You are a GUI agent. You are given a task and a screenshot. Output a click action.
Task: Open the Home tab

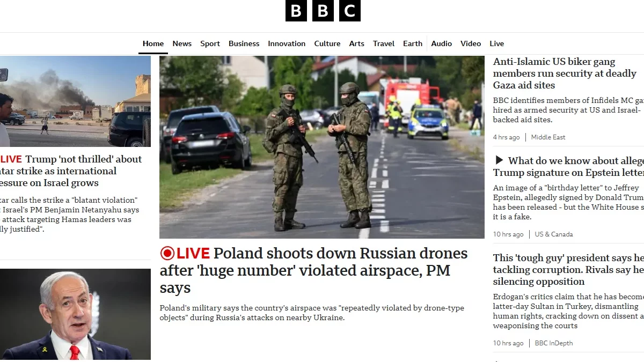point(153,43)
